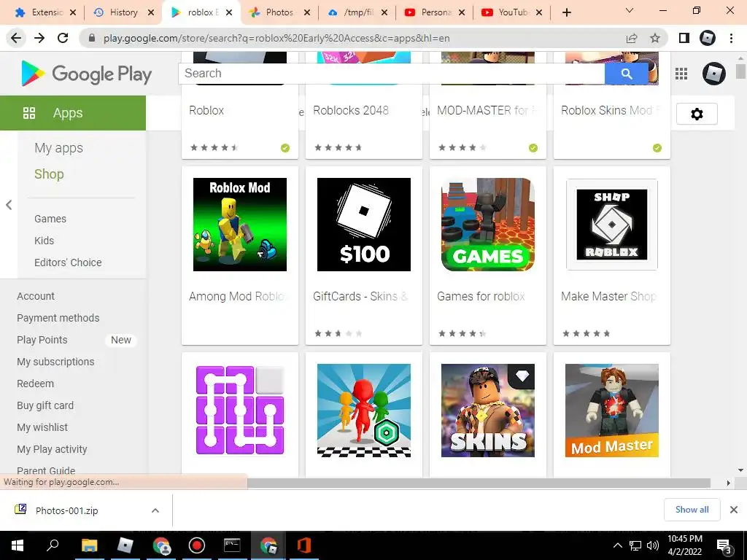The width and height of the screenshot is (747, 560).
Task: Bookmark this page with the star
Action: click(x=655, y=38)
